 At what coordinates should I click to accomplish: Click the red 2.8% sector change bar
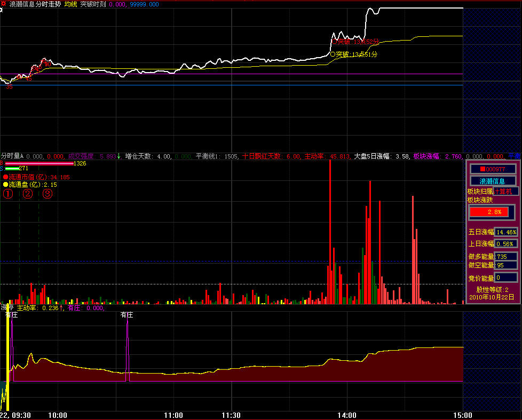[493, 212]
